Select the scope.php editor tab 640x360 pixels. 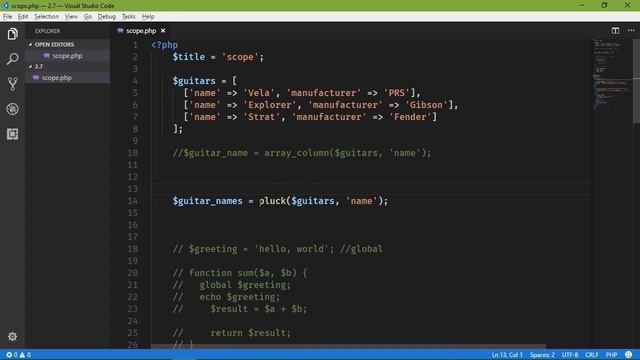pos(141,31)
